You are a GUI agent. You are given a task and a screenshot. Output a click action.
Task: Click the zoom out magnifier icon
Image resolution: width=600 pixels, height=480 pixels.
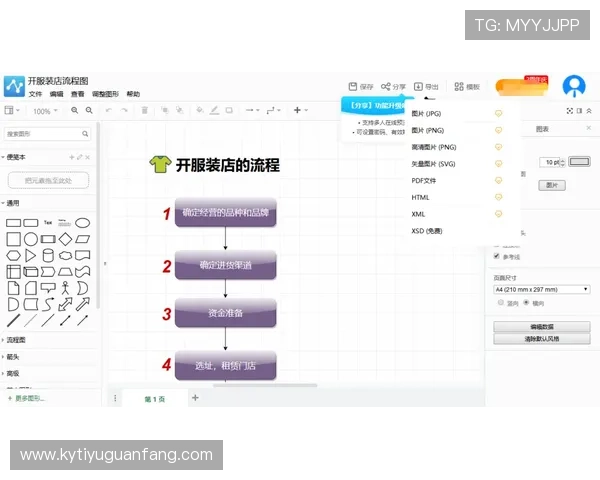point(89,111)
